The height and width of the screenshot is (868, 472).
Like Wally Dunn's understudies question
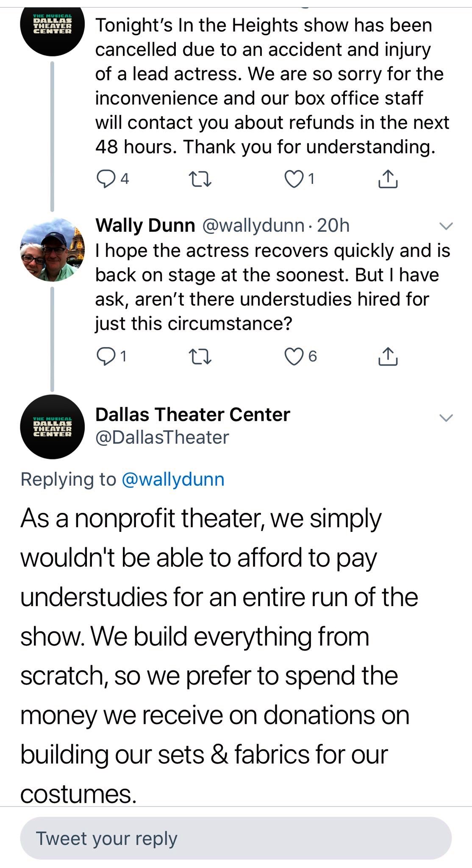292,356
